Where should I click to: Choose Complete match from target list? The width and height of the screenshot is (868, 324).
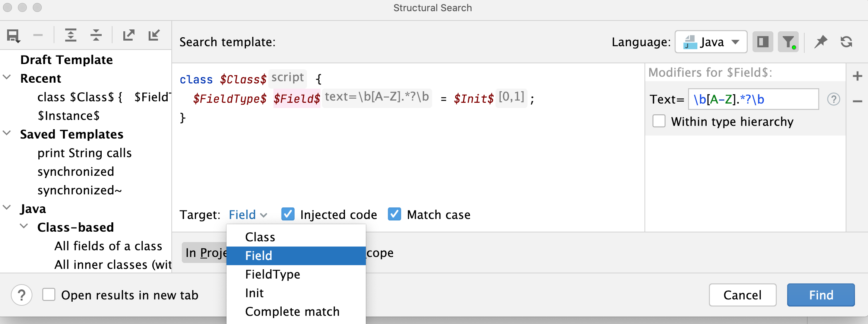point(292,312)
